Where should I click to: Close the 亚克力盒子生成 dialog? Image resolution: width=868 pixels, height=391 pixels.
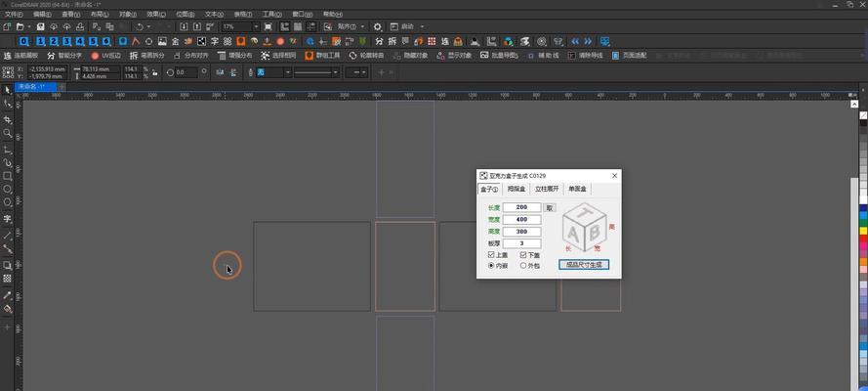(614, 176)
